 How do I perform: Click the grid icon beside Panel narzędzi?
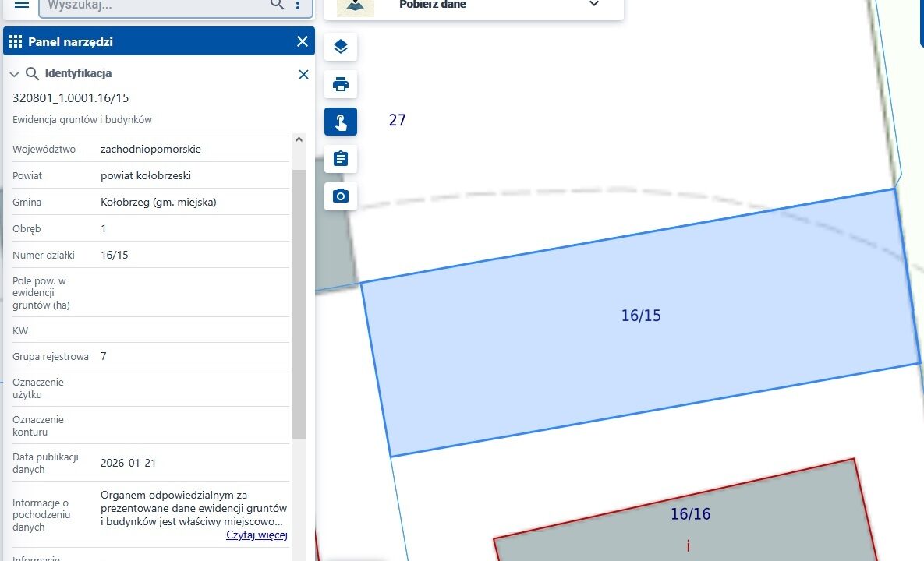click(16, 42)
